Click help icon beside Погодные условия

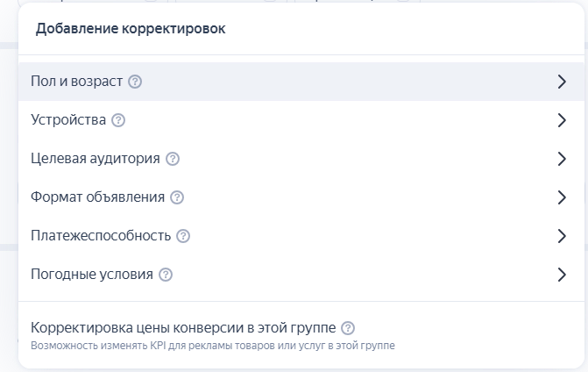pyautogui.click(x=166, y=275)
